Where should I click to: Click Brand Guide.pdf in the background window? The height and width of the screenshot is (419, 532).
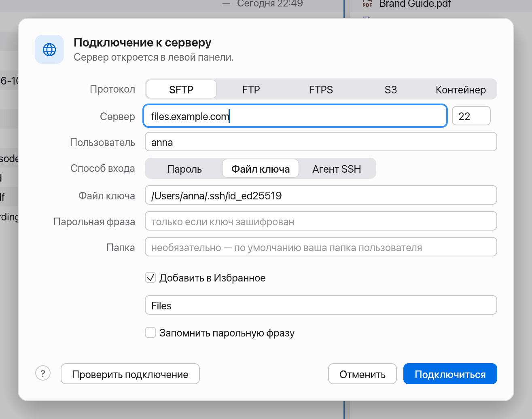pos(415,4)
